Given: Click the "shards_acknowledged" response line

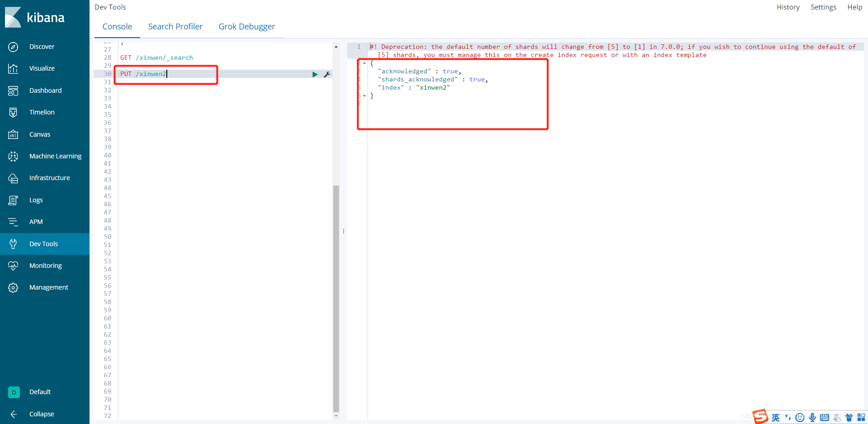Looking at the screenshot, I should coord(433,79).
